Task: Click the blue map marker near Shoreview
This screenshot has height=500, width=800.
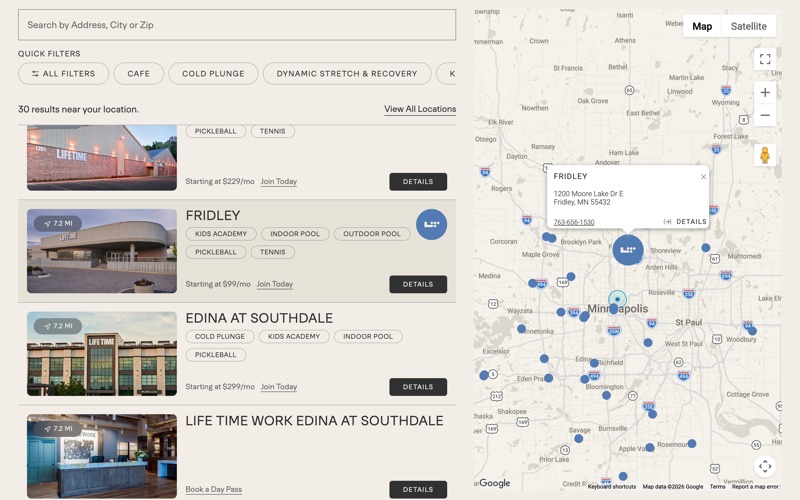Action: [706, 247]
